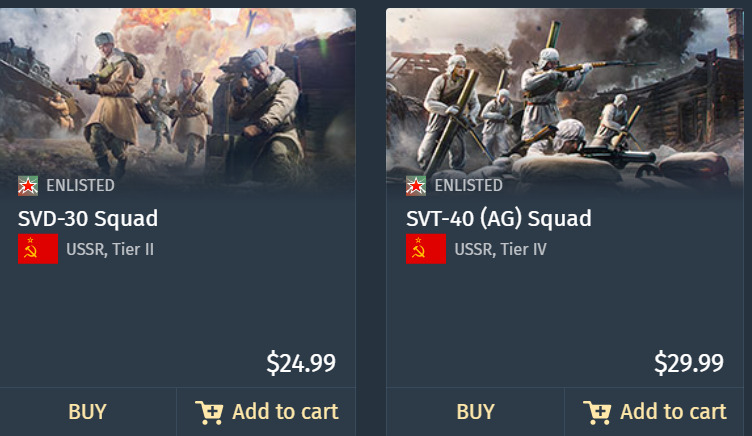The height and width of the screenshot is (436, 752).
Task: Add SVD-30 Squad to cart
Action: click(x=266, y=412)
